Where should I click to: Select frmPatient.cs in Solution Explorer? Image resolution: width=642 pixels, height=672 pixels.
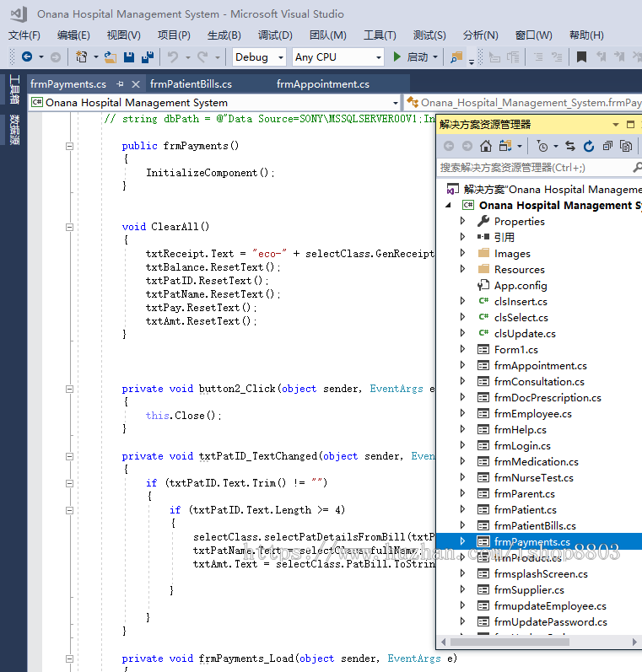(526, 510)
